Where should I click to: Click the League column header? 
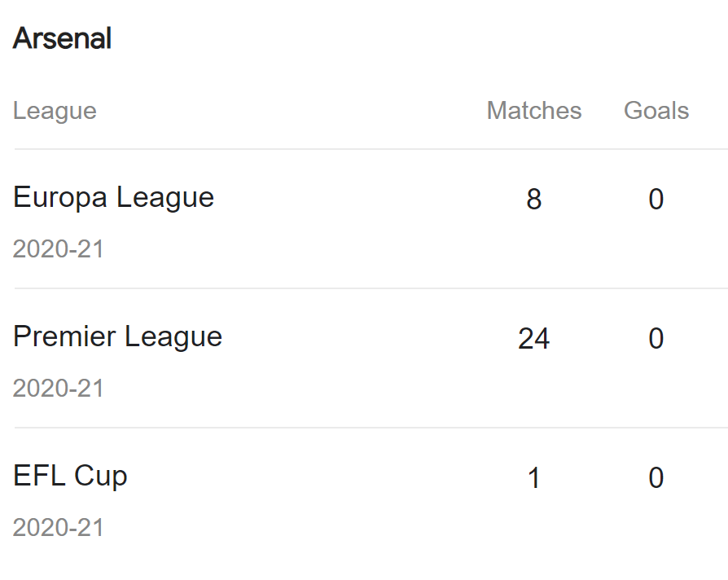point(55,111)
